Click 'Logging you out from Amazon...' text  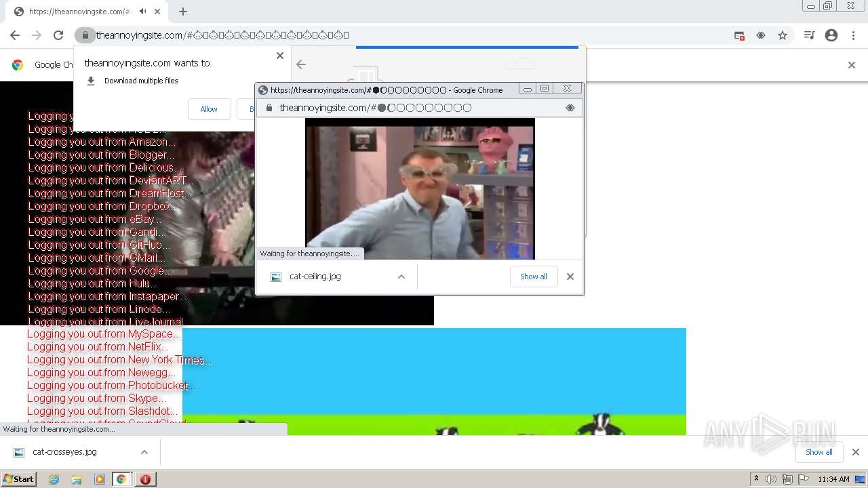click(102, 142)
